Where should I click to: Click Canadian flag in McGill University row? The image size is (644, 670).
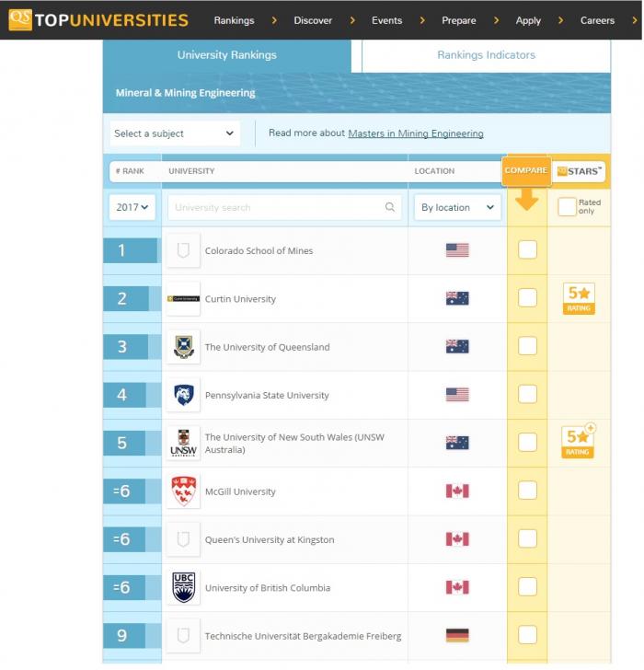[x=457, y=491]
